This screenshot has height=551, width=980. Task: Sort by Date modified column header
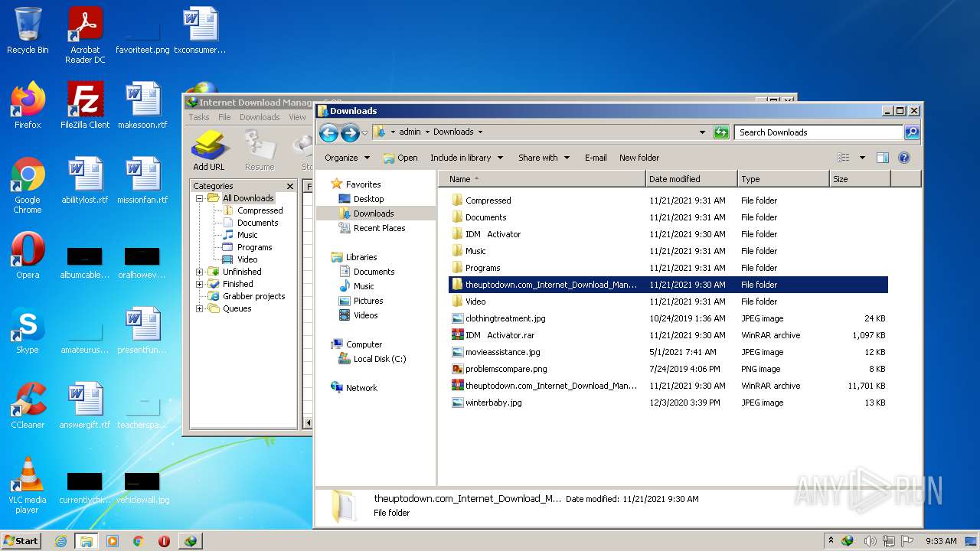point(692,179)
